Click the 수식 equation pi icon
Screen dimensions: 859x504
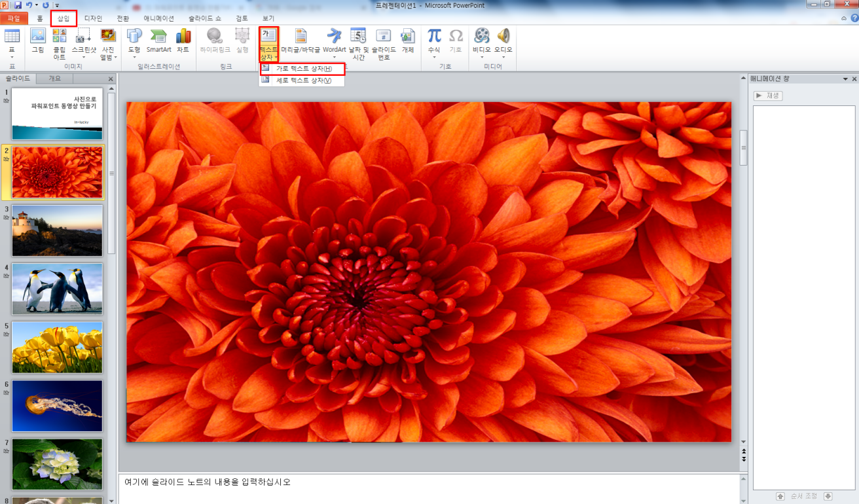[x=434, y=36]
